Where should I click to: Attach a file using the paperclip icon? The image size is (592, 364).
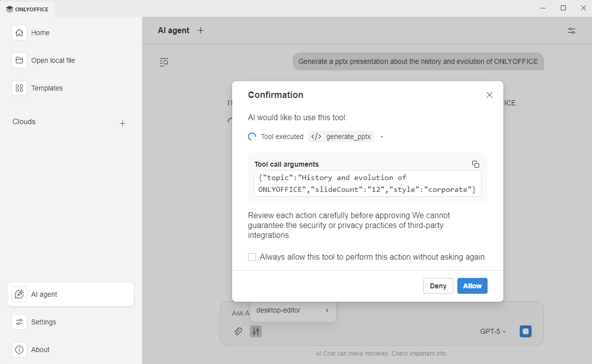(x=238, y=331)
